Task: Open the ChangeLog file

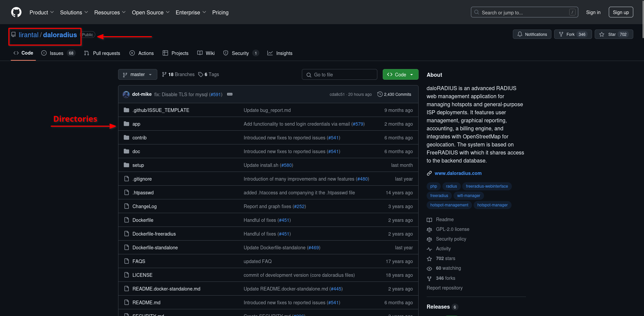Action: 145,206
